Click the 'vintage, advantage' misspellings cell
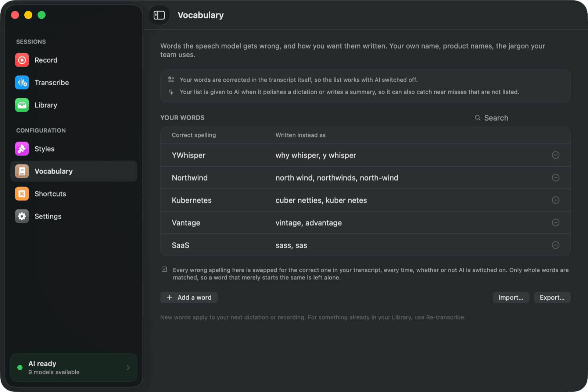Screen dimensions: 588x392 coord(309,222)
